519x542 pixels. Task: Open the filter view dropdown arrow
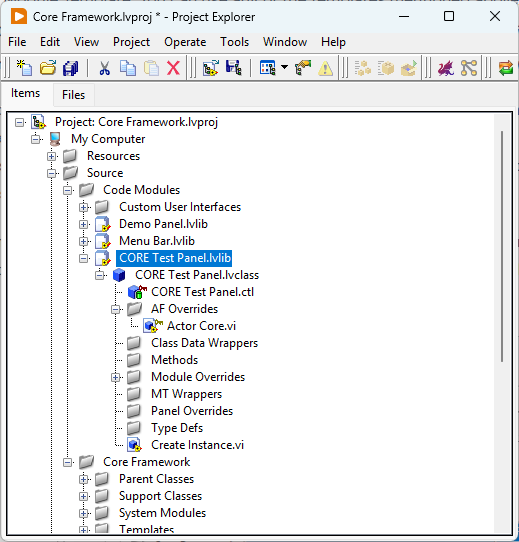point(285,67)
